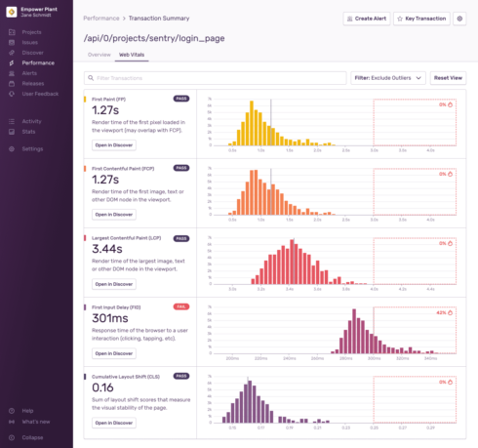Select the Discover telescope icon

[x=12, y=53]
